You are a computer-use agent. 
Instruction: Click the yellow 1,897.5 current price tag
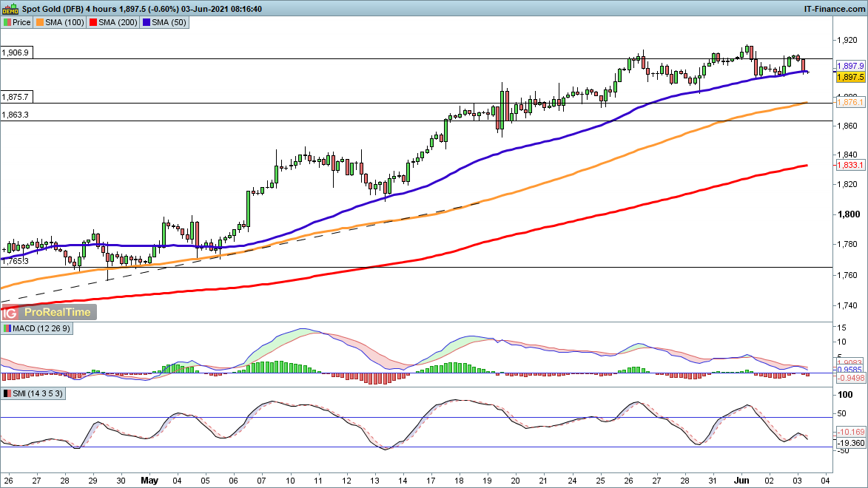[846, 77]
